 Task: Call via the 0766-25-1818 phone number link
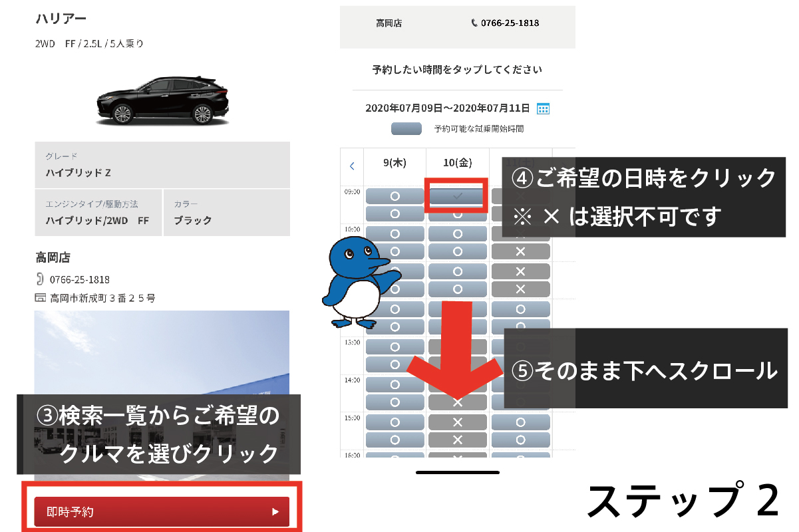click(509, 23)
